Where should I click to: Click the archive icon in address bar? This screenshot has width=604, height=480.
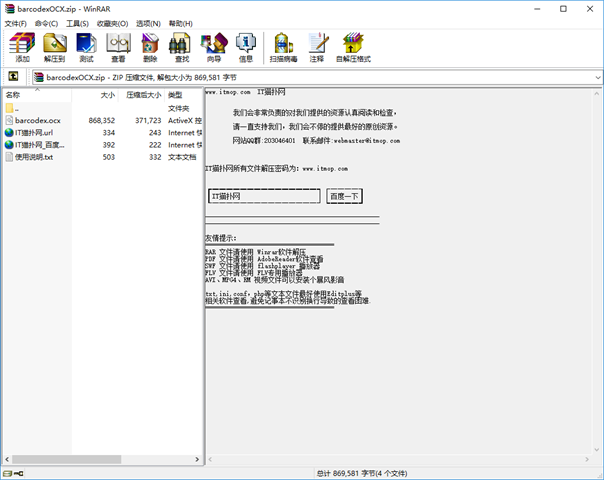click(39, 77)
